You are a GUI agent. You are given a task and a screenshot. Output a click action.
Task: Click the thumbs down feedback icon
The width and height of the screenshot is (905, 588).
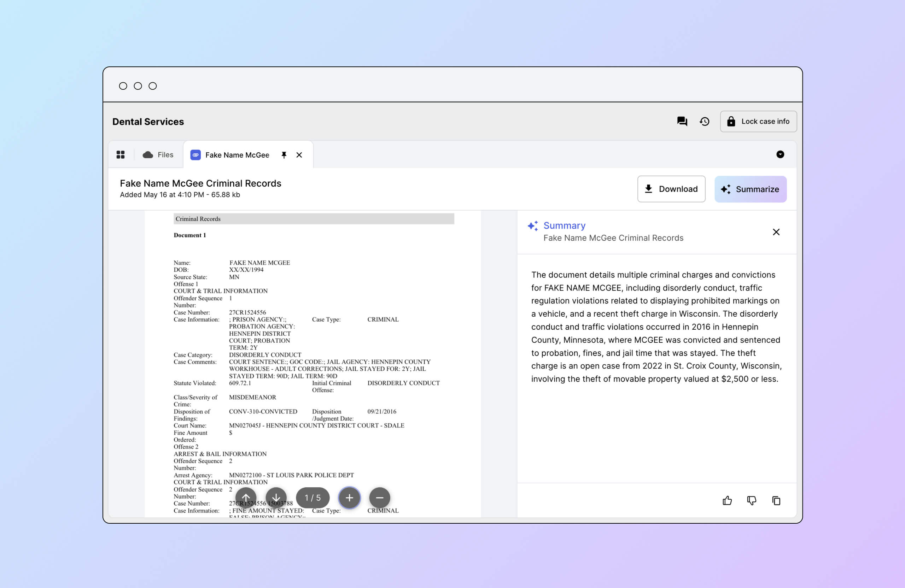pyautogui.click(x=751, y=500)
